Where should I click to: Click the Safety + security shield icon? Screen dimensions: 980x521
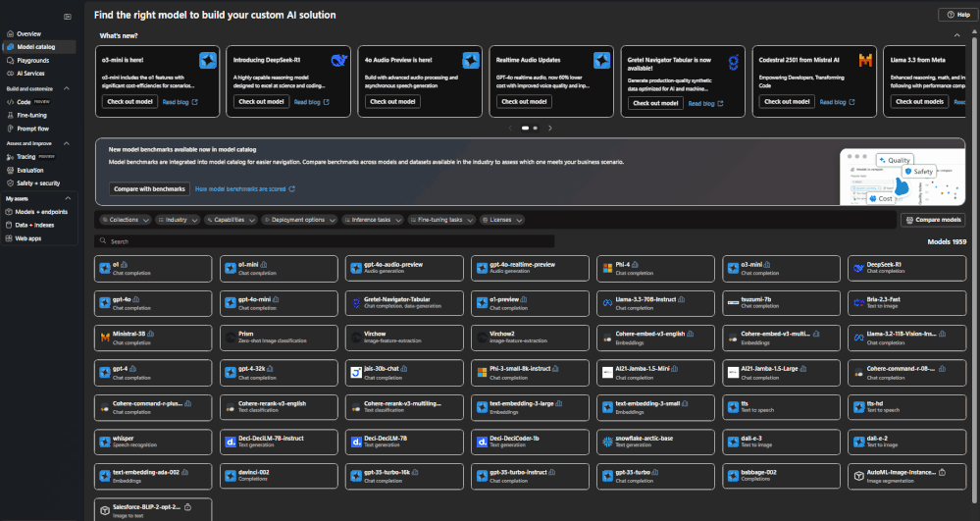10,183
